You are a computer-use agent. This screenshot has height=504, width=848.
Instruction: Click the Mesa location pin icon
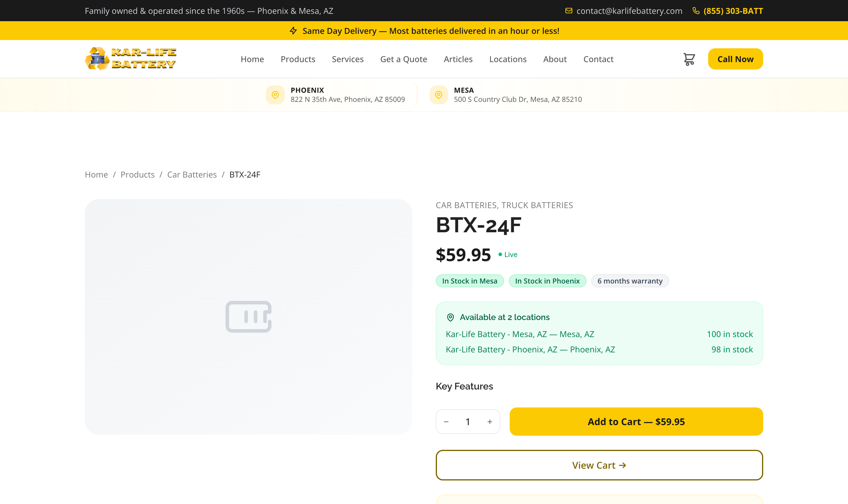click(x=438, y=95)
